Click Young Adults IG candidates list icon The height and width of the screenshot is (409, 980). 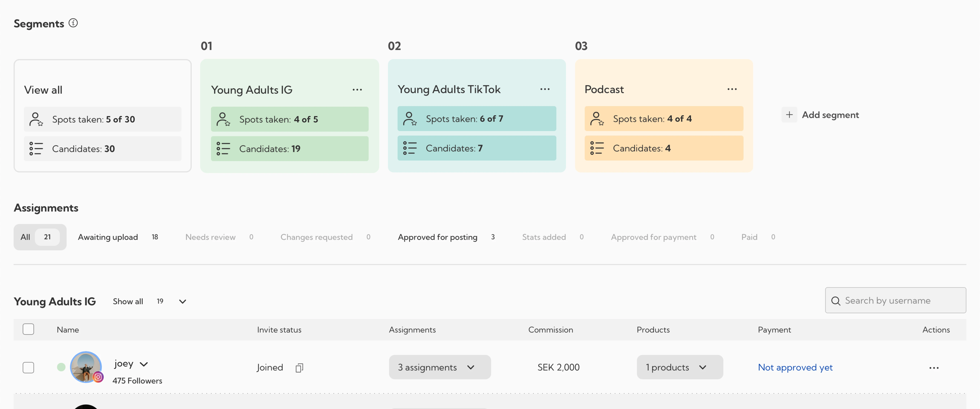pos(223,149)
